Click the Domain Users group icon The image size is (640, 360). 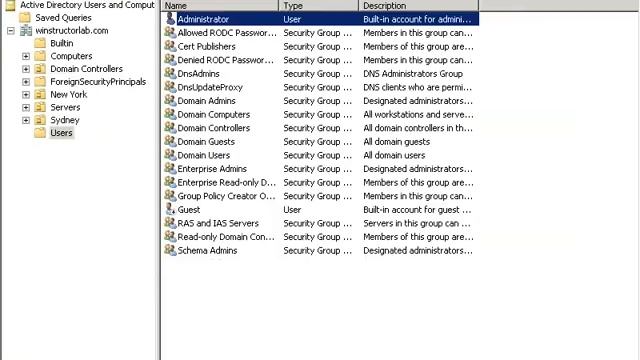[x=170, y=155]
